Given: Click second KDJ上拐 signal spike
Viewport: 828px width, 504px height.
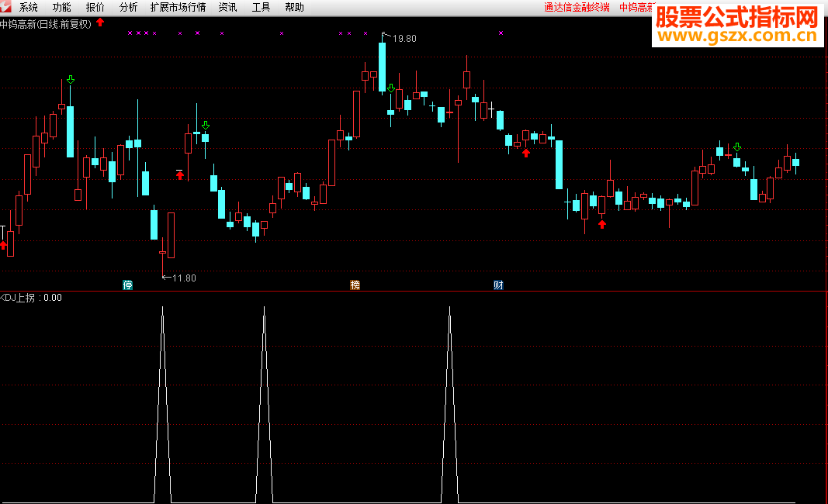Looking at the screenshot, I should (264, 404).
